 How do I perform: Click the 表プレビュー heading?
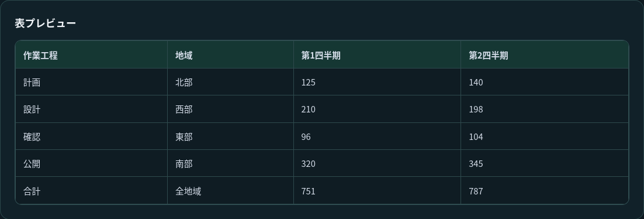pos(45,23)
